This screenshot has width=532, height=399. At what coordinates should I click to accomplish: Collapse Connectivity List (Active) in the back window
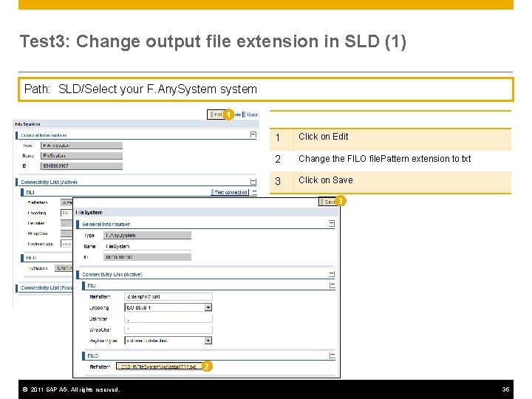pyautogui.click(x=253, y=182)
